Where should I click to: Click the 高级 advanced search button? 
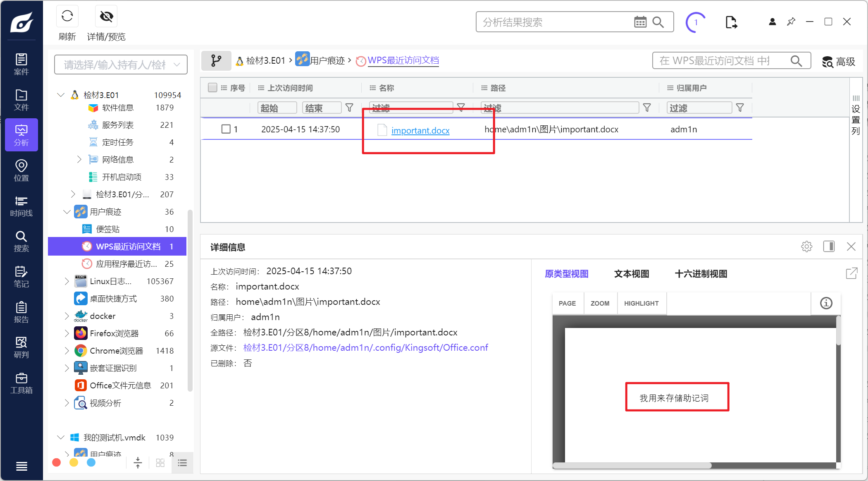click(x=839, y=62)
